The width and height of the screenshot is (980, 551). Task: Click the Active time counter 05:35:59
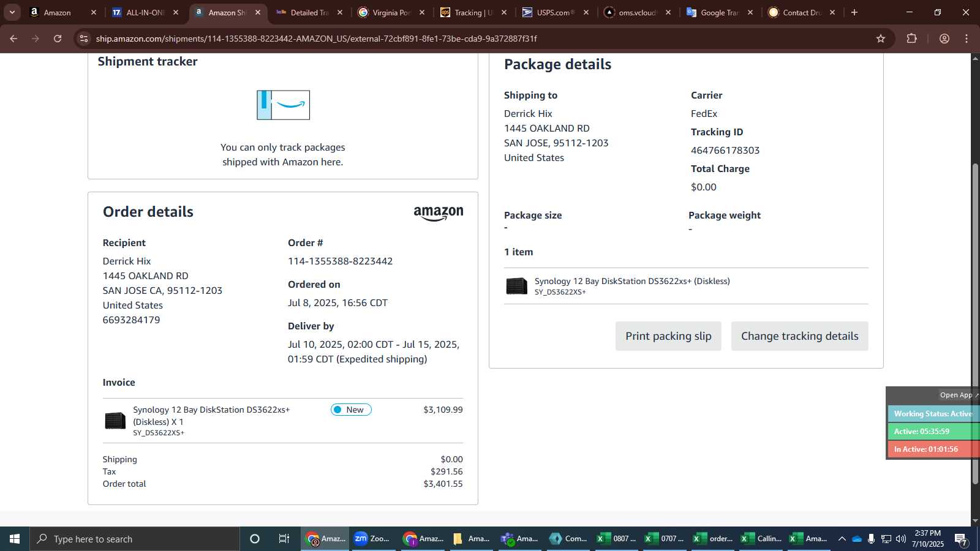[x=933, y=432]
